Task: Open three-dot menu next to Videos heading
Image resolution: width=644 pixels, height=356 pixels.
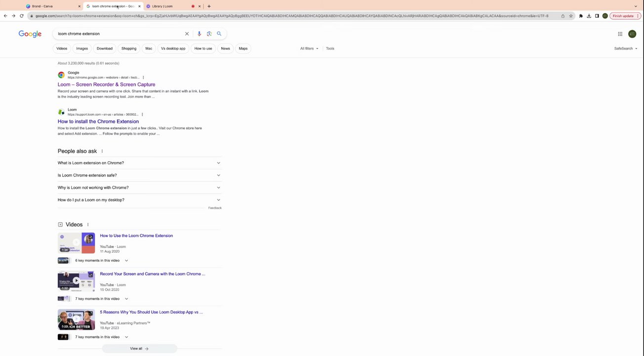Action: 88,224
